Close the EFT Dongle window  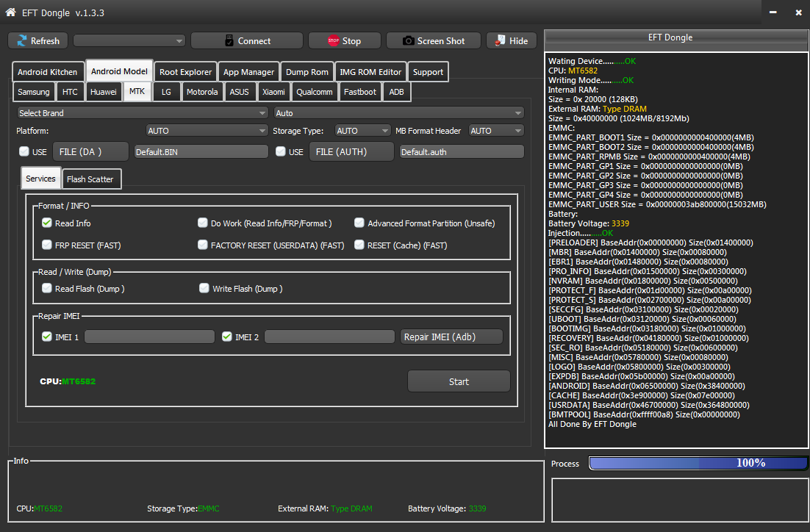pyautogui.click(x=798, y=12)
